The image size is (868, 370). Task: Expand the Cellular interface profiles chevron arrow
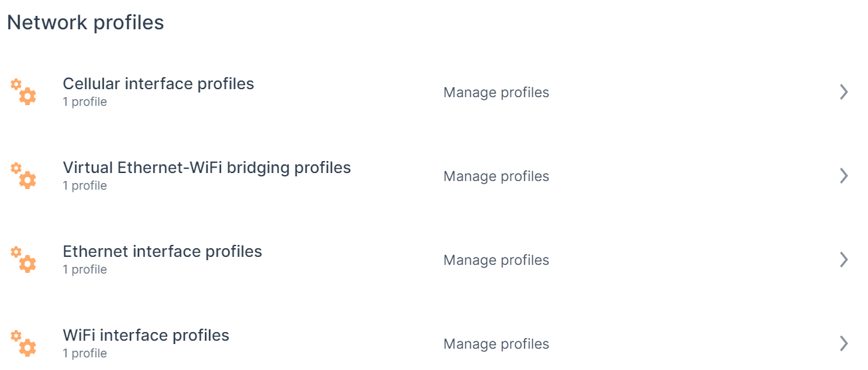[x=844, y=92]
